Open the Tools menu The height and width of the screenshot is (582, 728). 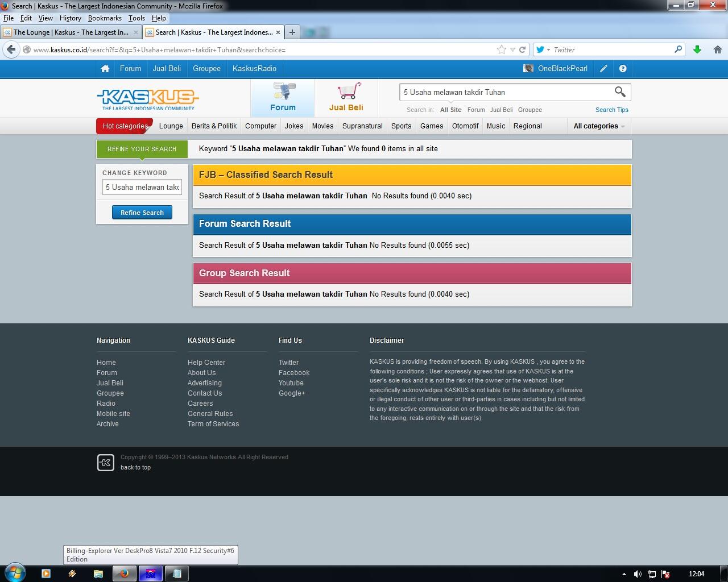tap(136, 18)
